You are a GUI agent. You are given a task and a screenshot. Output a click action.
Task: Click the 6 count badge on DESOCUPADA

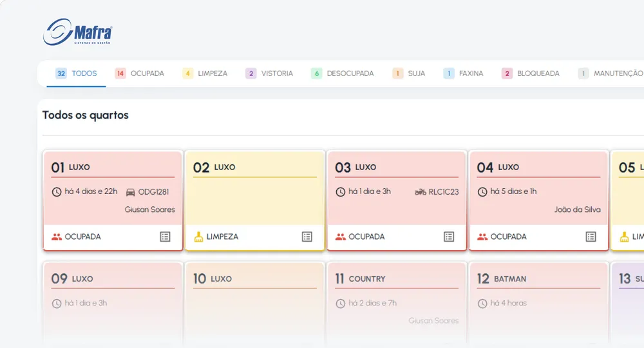(x=316, y=73)
